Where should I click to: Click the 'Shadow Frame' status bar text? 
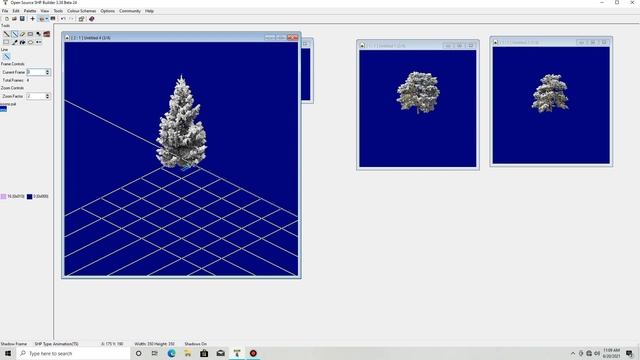(14, 344)
